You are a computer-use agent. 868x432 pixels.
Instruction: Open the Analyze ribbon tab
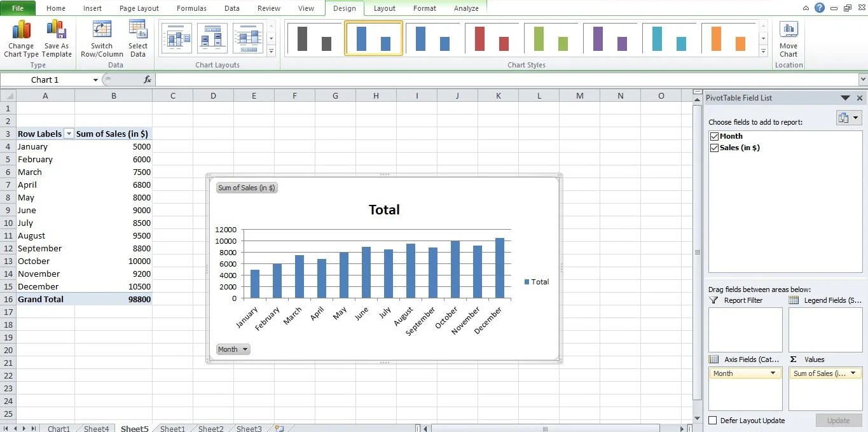click(466, 8)
